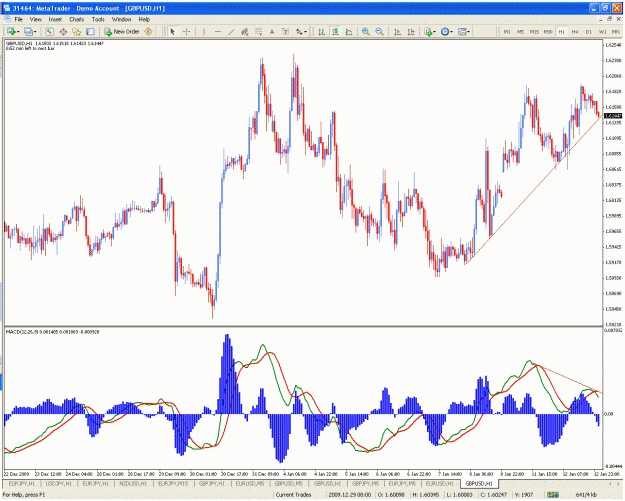Switch to the EURJPY,M15 chart tab
Image resolution: width=625 pixels, height=501 pixels.
point(173,483)
